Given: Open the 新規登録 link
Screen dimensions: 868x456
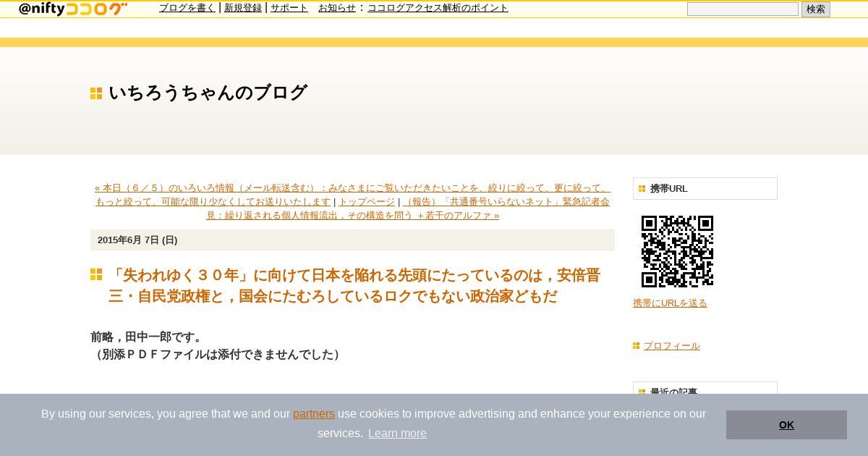Looking at the screenshot, I should 243,8.
